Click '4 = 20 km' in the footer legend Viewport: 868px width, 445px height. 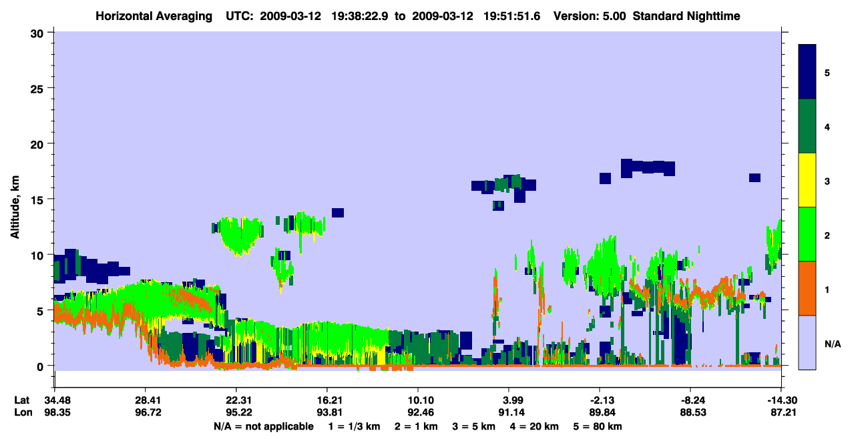point(534,426)
